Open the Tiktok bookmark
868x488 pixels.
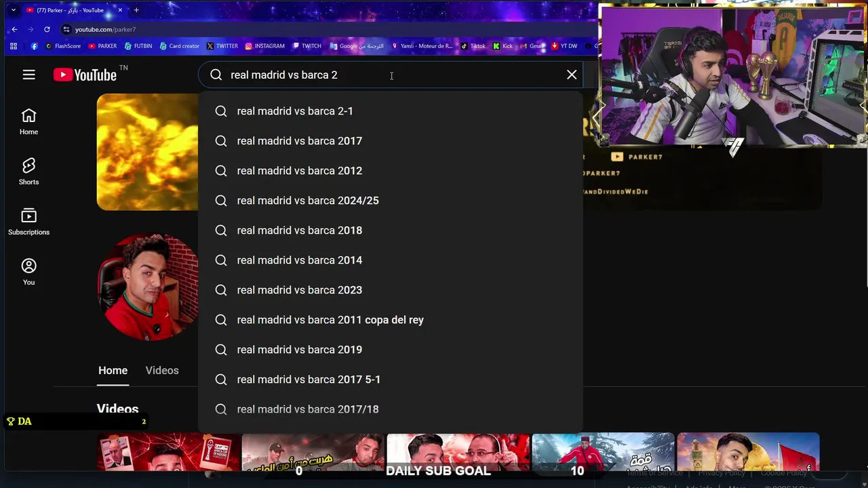point(473,46)
